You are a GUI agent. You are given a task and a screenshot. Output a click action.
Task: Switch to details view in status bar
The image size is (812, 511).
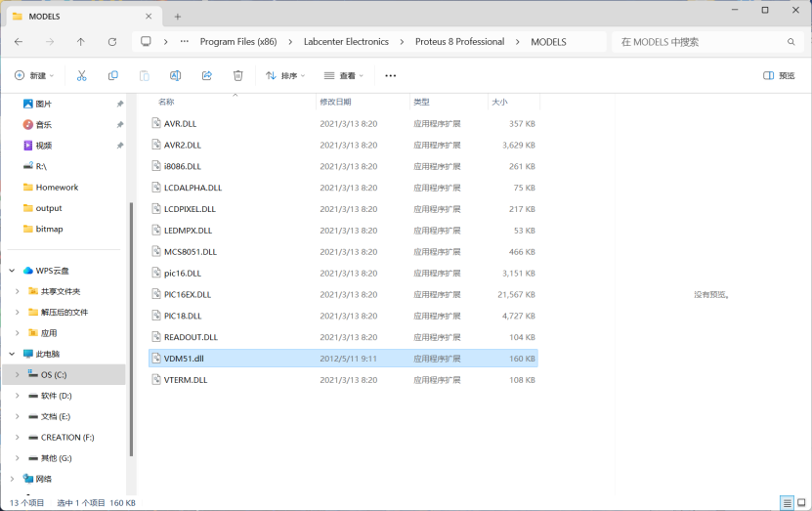click(x=788, y=502)
